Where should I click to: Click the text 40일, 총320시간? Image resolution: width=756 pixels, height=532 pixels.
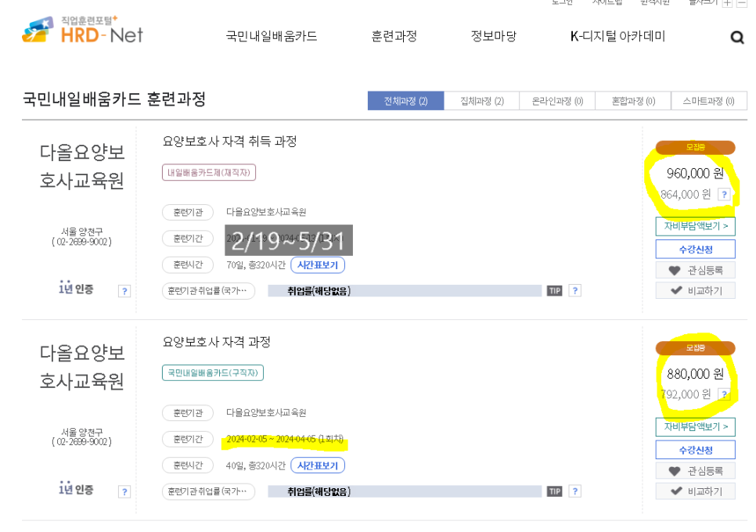click(x=256, y=465)
